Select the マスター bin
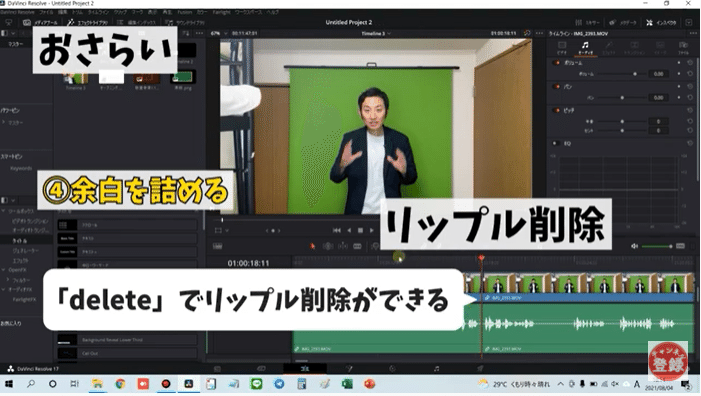 tap(15, 44)
